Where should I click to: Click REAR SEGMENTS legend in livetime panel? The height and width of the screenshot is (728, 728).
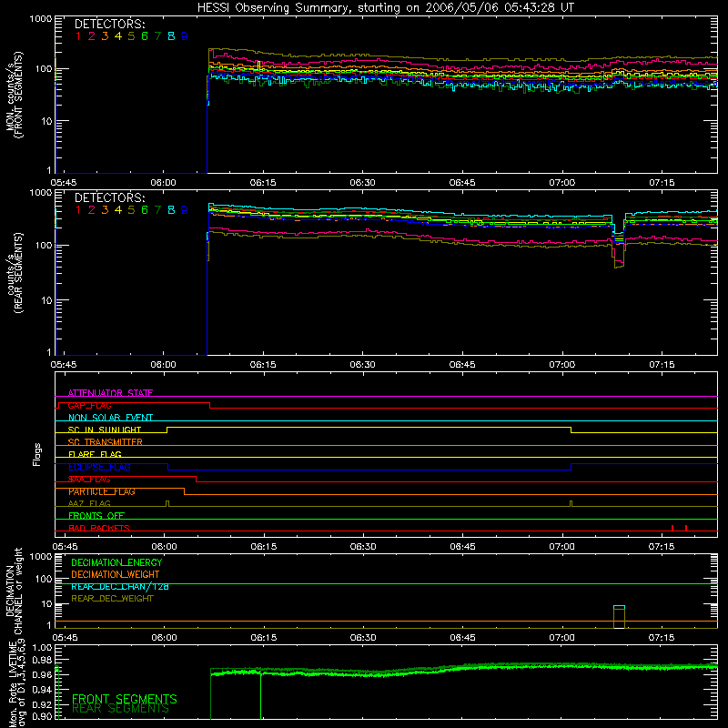[121, 709]
